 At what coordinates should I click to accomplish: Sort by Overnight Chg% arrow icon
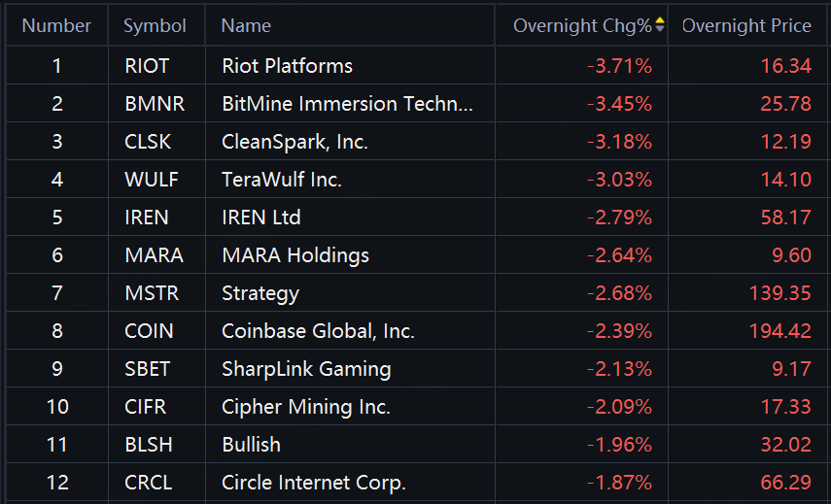pos(661,25)
